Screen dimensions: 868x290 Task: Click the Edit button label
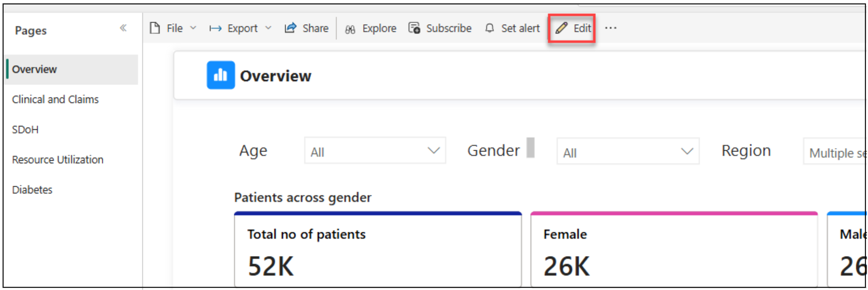[582, 28]
